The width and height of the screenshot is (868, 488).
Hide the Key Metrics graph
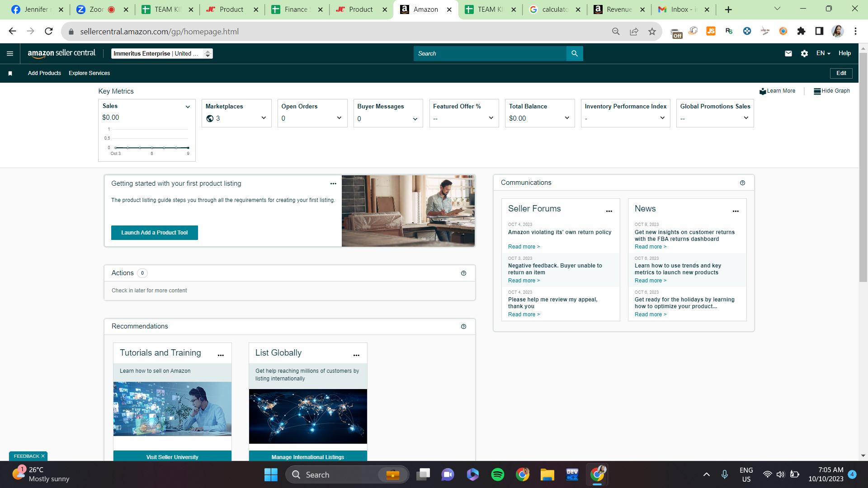pyautogui.click(x=831, y=91)
